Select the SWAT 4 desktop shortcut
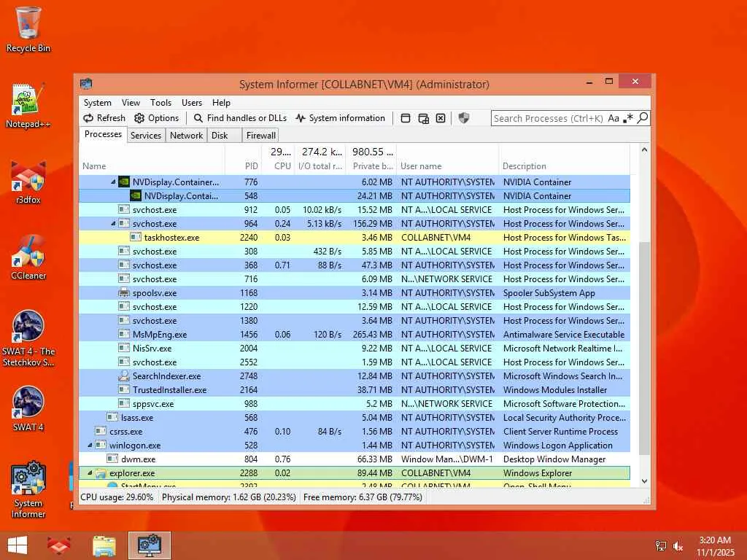 [28, 408]
